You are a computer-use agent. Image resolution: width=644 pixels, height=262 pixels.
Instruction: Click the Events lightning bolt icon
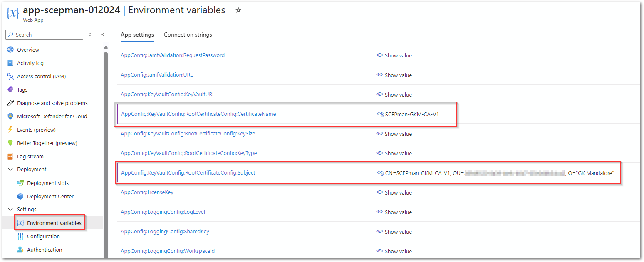(x=10, y=130)
